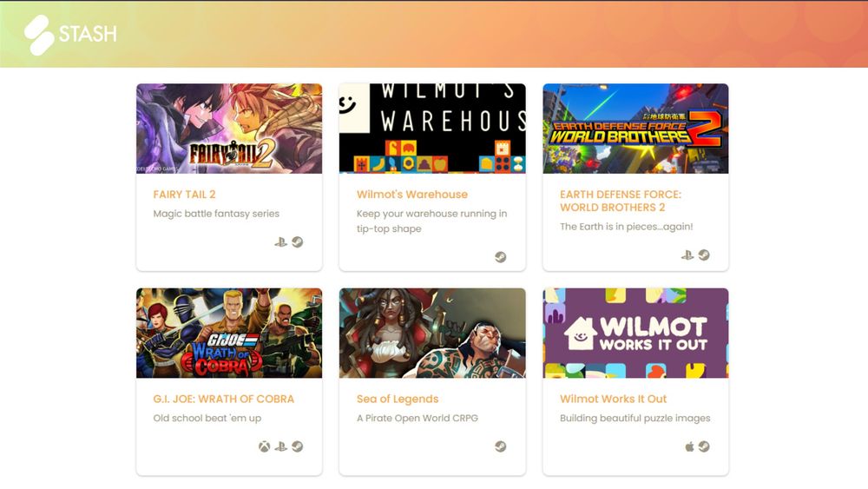Click Steam icon on Sea of Legends card
868x489 pixels.
501,446
